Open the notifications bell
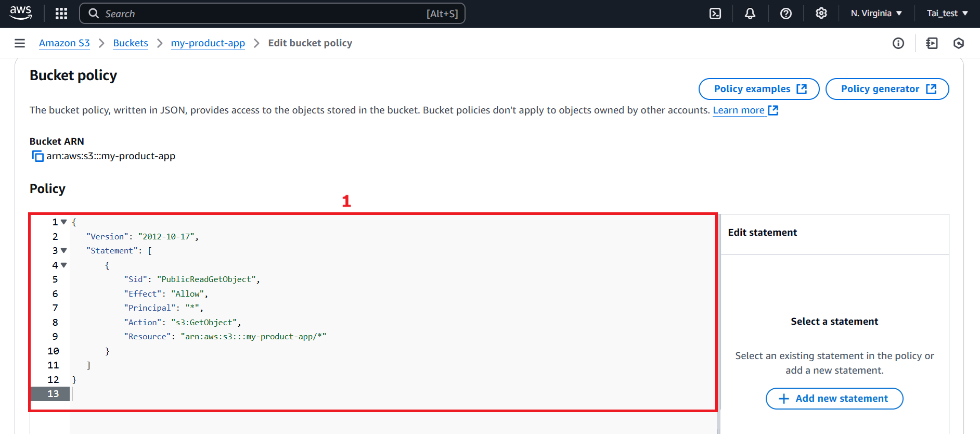The height and width of the screenshot is (434, 980). point(750,14)
